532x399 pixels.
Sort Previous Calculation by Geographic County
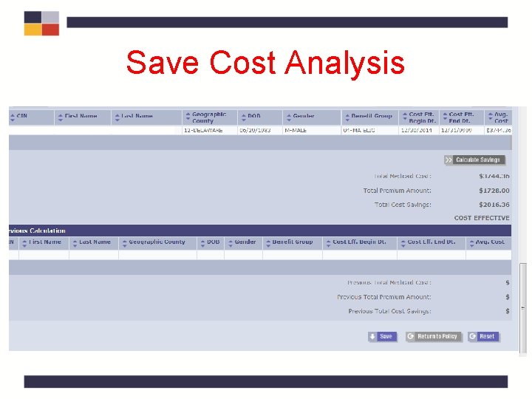click(125, 243)
